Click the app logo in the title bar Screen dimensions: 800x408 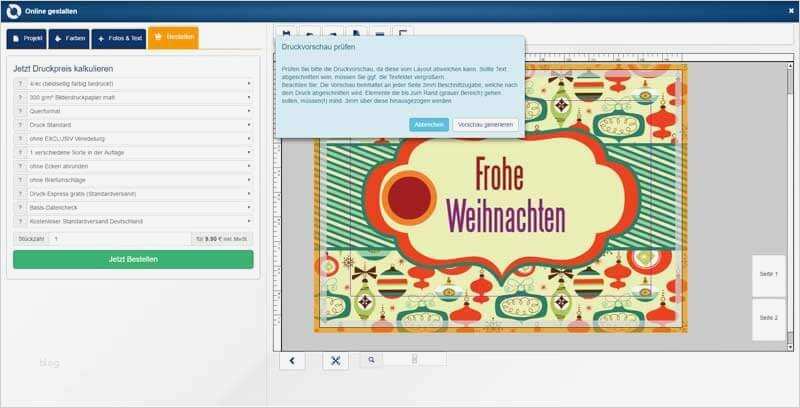click(14, 11)
